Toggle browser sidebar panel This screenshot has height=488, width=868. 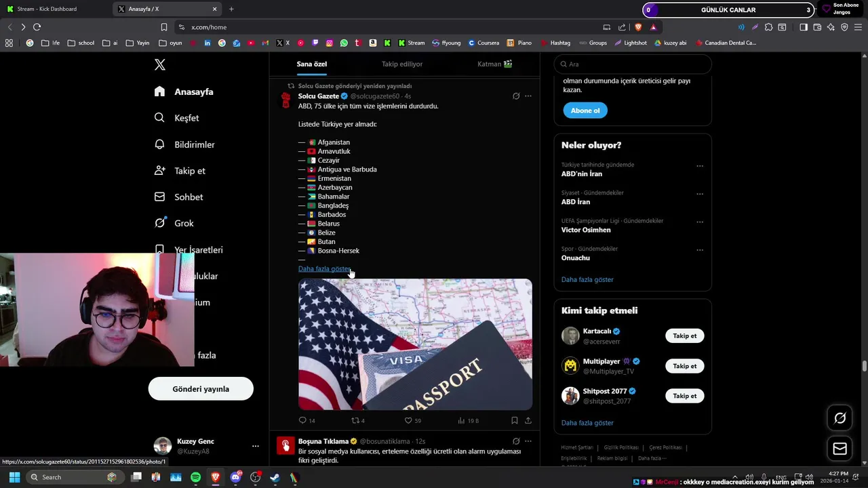[x=804, y=27]
